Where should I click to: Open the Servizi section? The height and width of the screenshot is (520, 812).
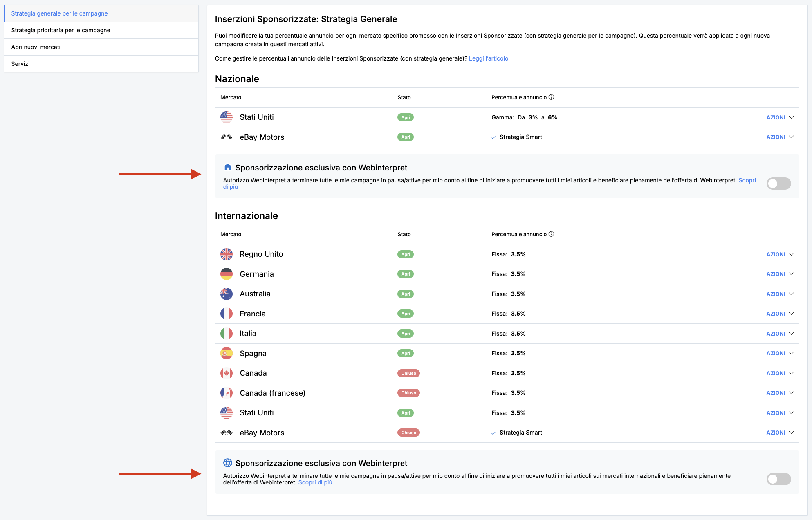pyautogui.click(x=101, y=64)
